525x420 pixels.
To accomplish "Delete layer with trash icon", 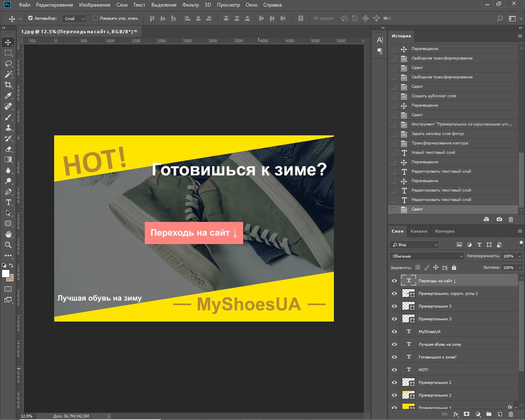I will click(511, 414).
